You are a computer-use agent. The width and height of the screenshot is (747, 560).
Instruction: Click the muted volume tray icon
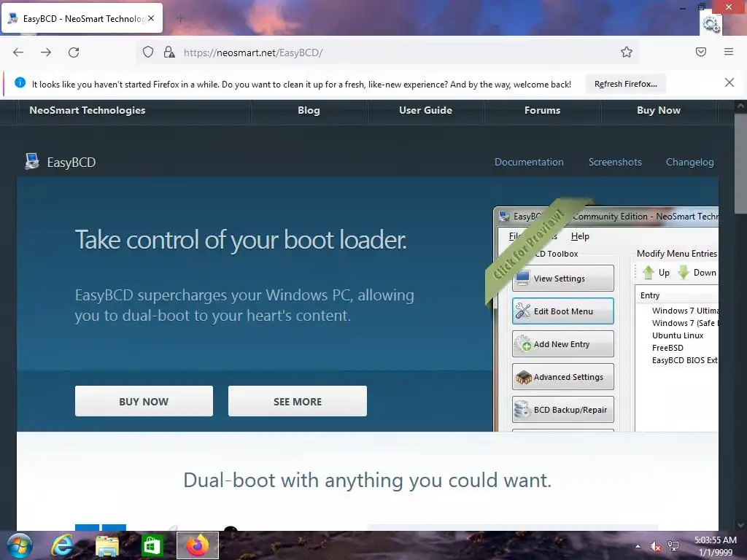pyautogui.click(x=656, y=546)
